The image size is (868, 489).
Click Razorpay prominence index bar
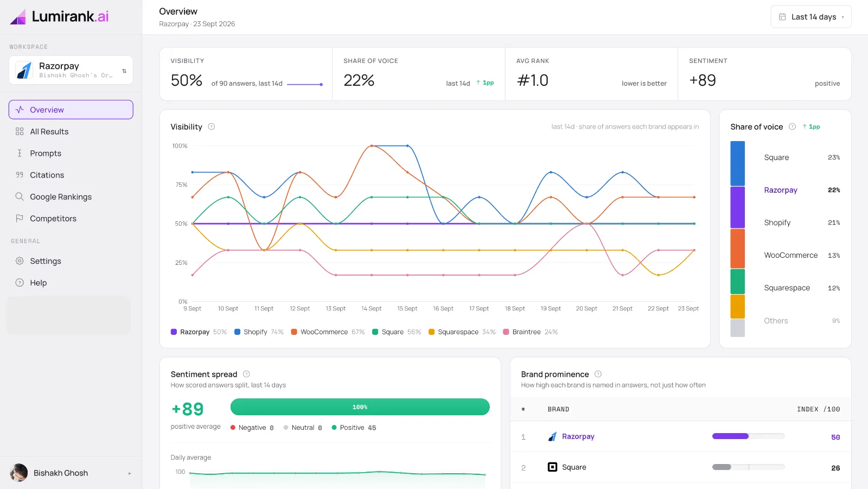point(748,436)
